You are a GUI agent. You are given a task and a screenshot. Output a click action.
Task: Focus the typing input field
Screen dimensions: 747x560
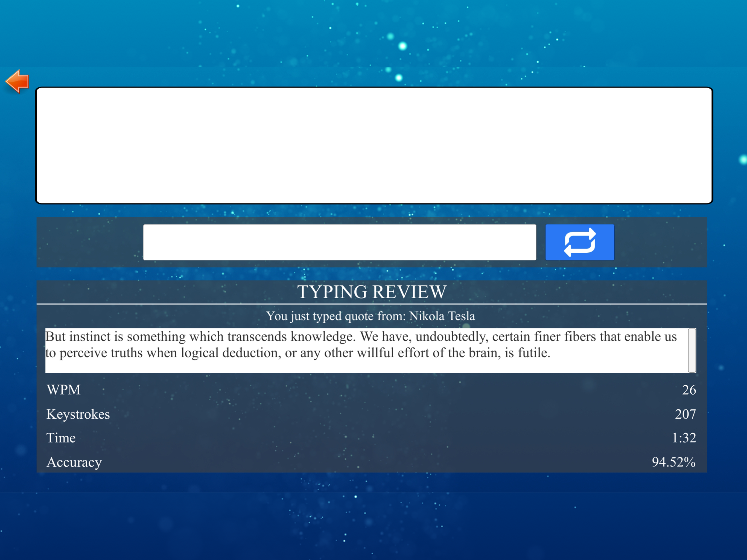click(x=339, y=242)
